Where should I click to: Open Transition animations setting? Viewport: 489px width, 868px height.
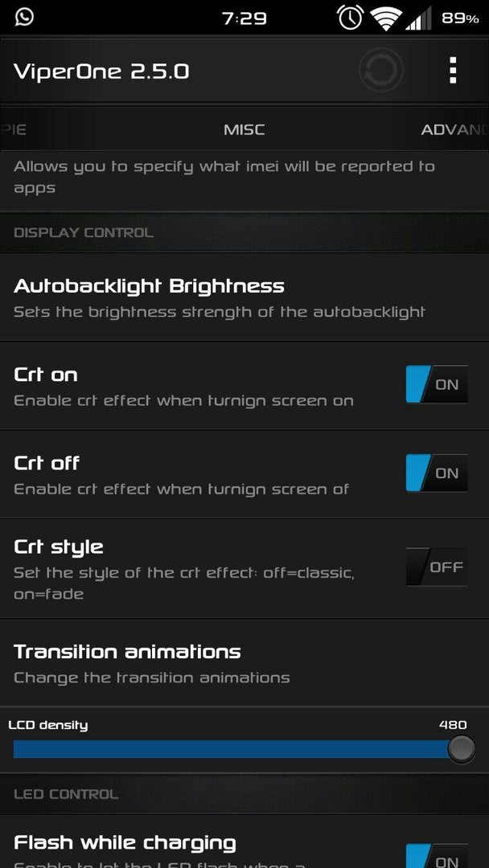tap(244, 662)
